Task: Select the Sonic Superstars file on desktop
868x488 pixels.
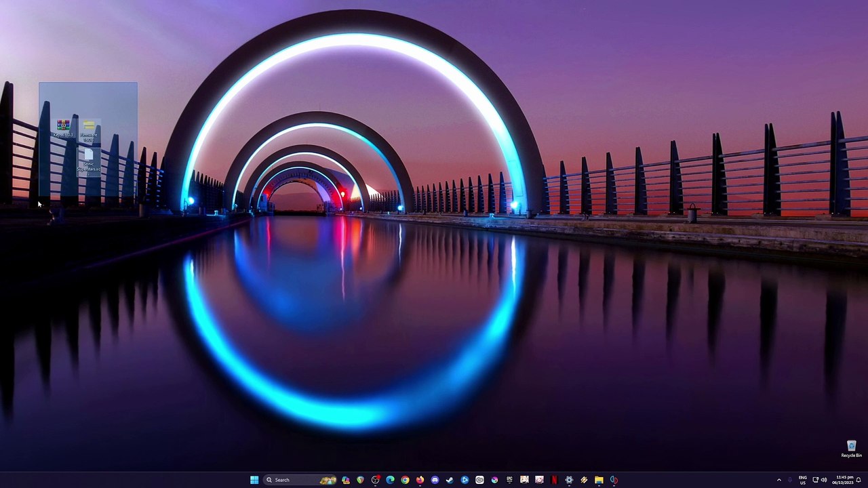Action: pyautogui.click(x=89, y=160)
